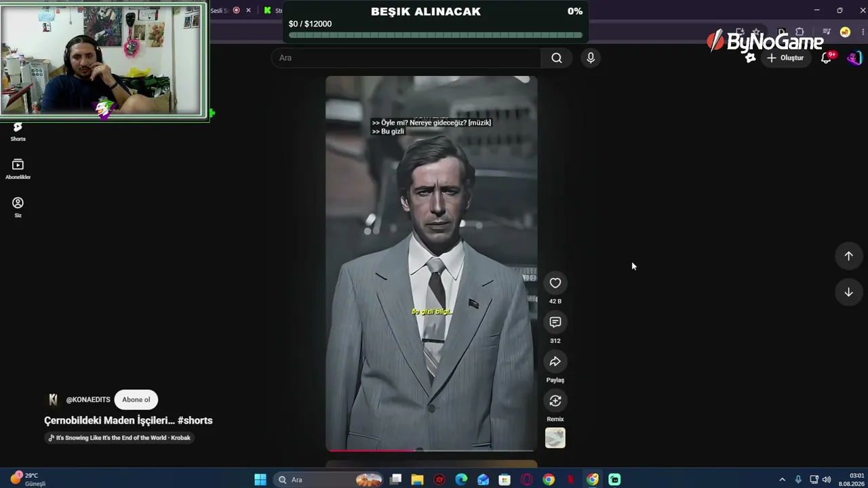868x488 pixels.
Task: Like the short with the heart icon
Action: [x=555, y=283]
